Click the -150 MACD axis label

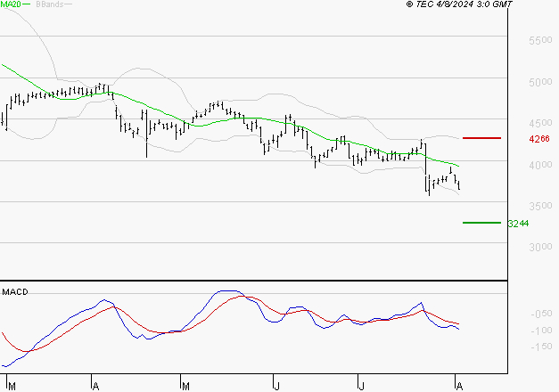541,347
